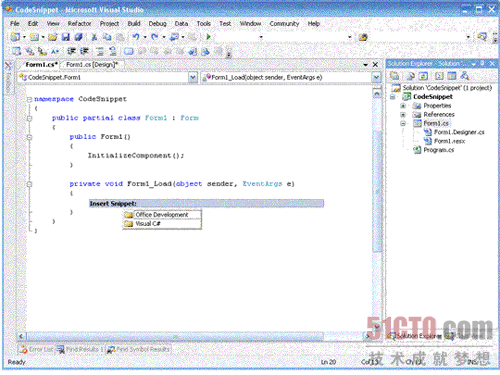Open the class selector dropdown CodeSnippet.Form1

[193, 77]
